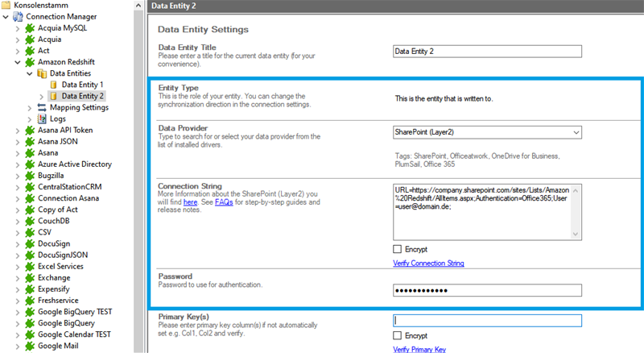Click the Bugzilla connection icon
The image size is (644, 353).
(x=31, y=176)
